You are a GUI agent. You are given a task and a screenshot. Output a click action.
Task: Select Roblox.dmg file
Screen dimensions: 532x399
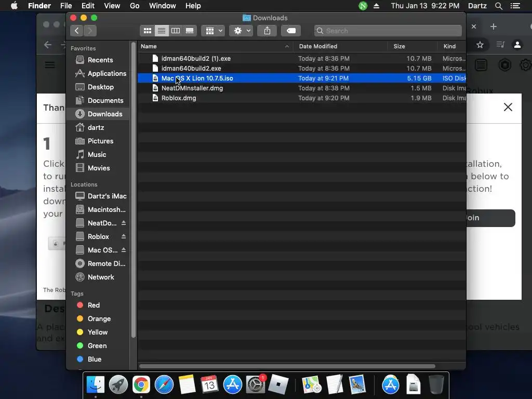[x=302, y=98]
